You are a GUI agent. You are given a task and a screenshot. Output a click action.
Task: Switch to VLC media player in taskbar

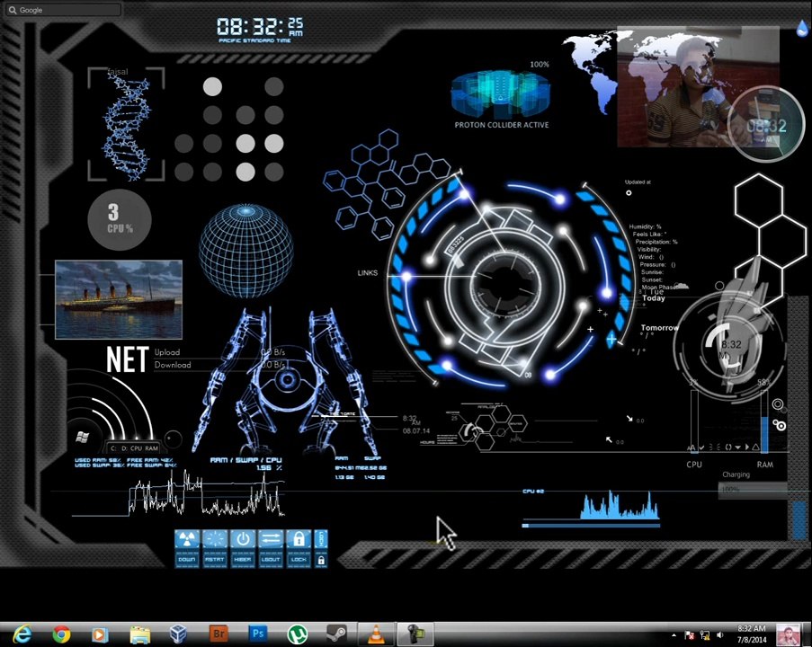[x=376, y=634]
